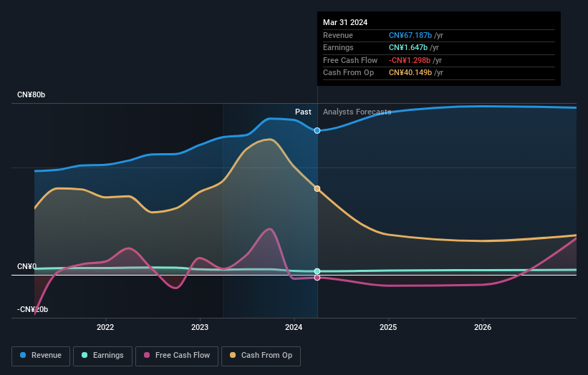Toggle the Revenue legend series
Image resolution: width=588 pixels, height=375 pixels.
pyautogui.click(x=41, y=356)
